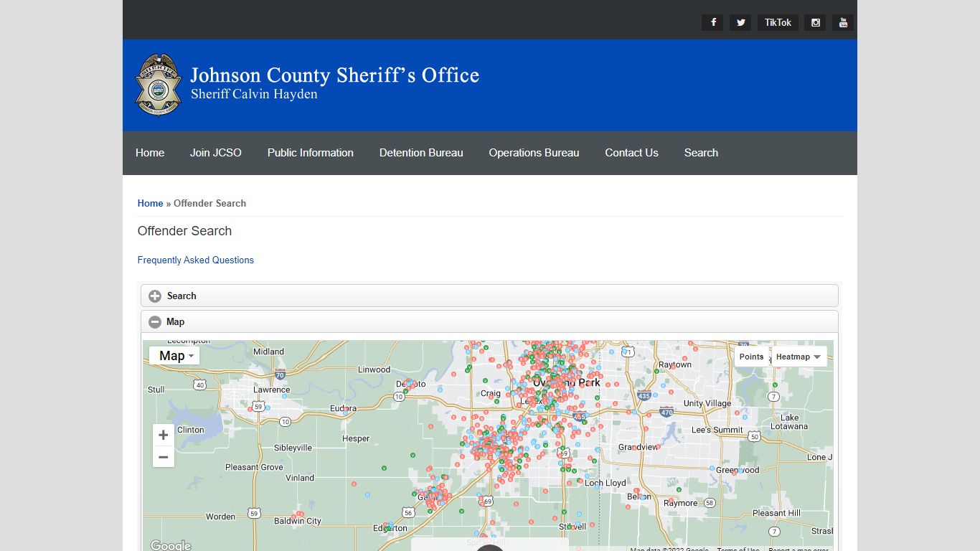980x551 pixels.
Task: Click the minus icon beside Map
Action: 155,322
